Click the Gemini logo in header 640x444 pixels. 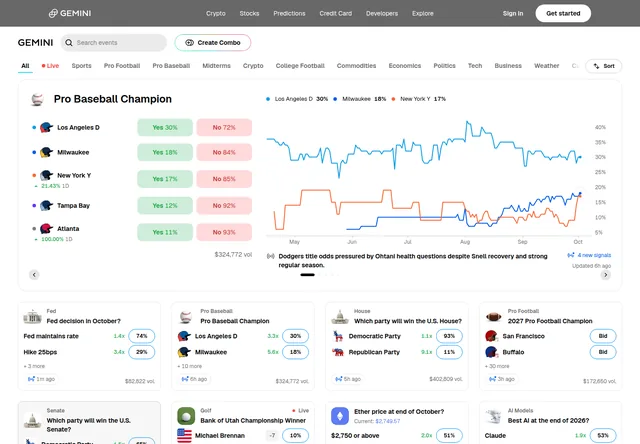(70, 13)
